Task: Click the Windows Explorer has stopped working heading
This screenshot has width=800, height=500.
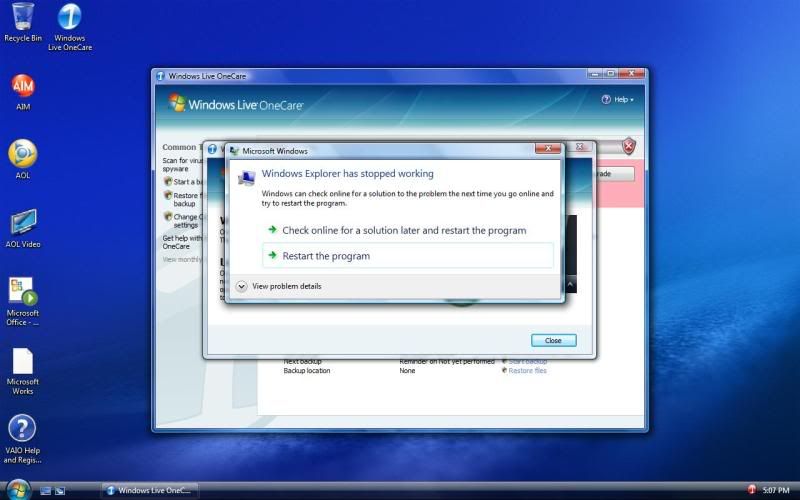Action: (x=347, y=173)
